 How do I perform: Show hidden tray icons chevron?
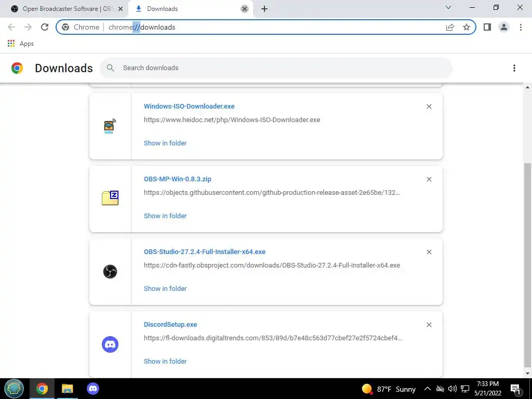point(428,389)
